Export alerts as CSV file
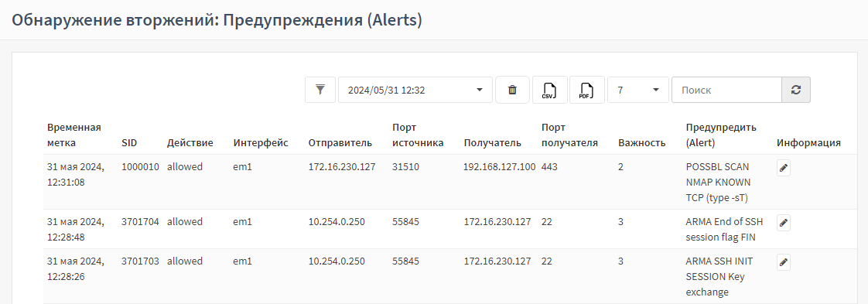868x304 pixels. click(550, 90)
